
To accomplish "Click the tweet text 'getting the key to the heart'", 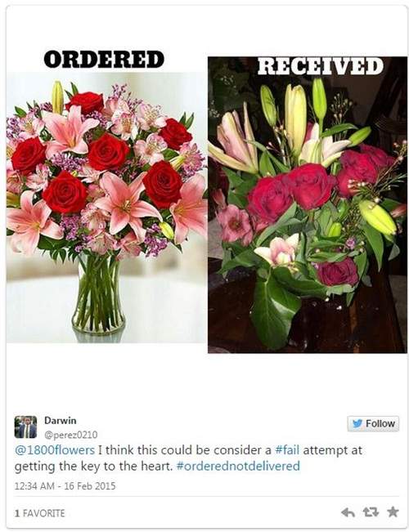I will click(93, 466).
